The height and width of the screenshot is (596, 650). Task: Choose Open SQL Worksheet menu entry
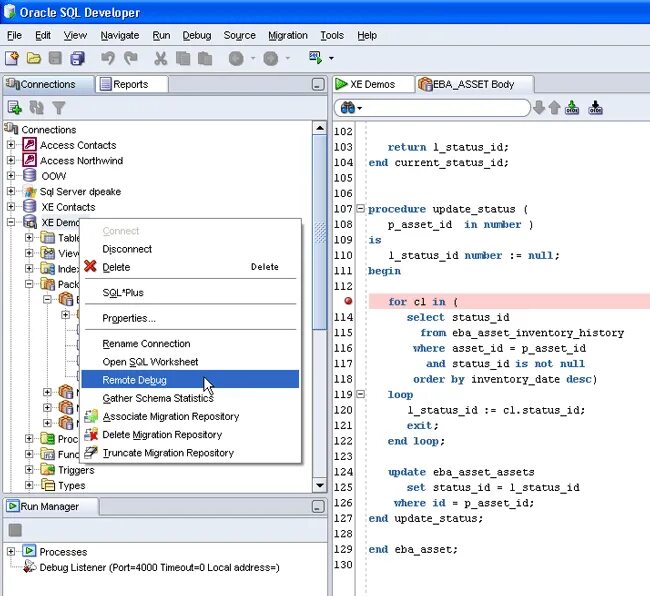pos(190,362)
